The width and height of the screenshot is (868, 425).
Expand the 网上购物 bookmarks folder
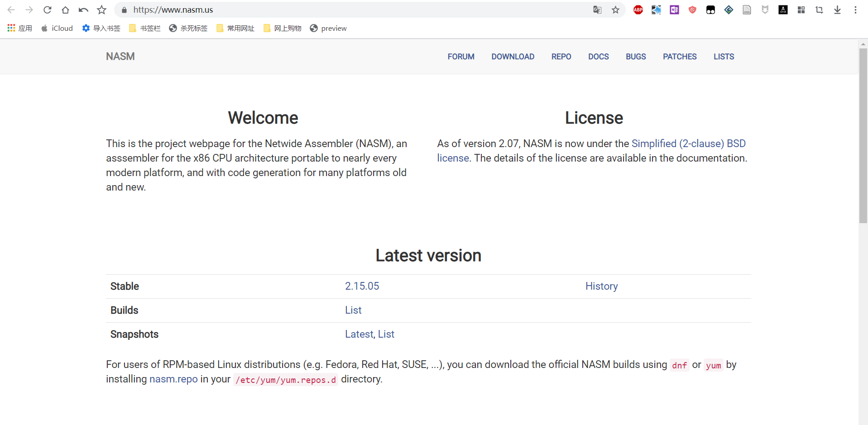[x=283, y=29]
